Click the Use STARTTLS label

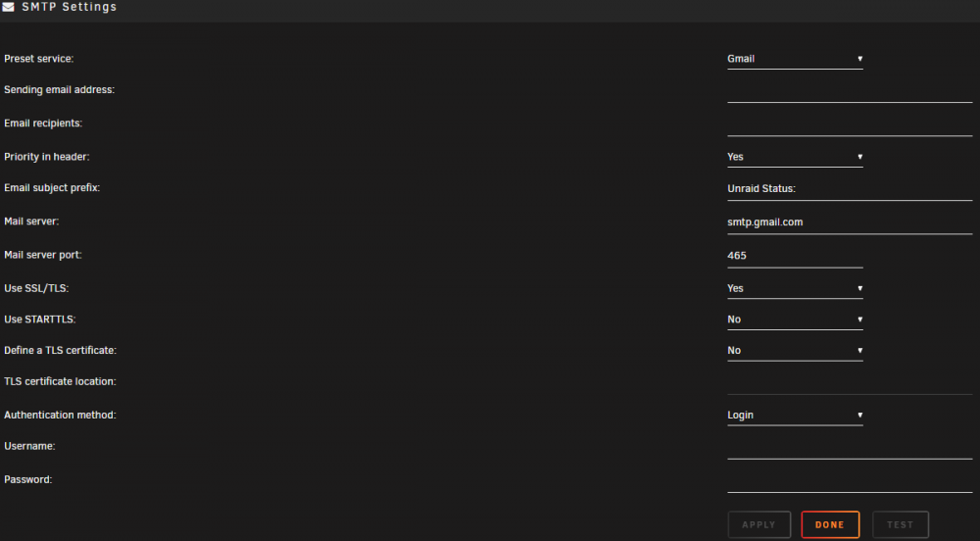click(x=40, y=320)
